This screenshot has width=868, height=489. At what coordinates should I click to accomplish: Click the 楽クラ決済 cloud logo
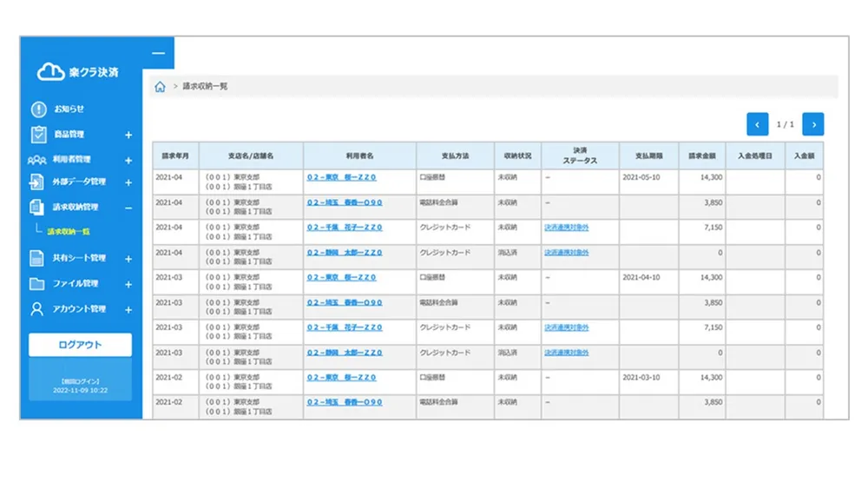point(50,73)
